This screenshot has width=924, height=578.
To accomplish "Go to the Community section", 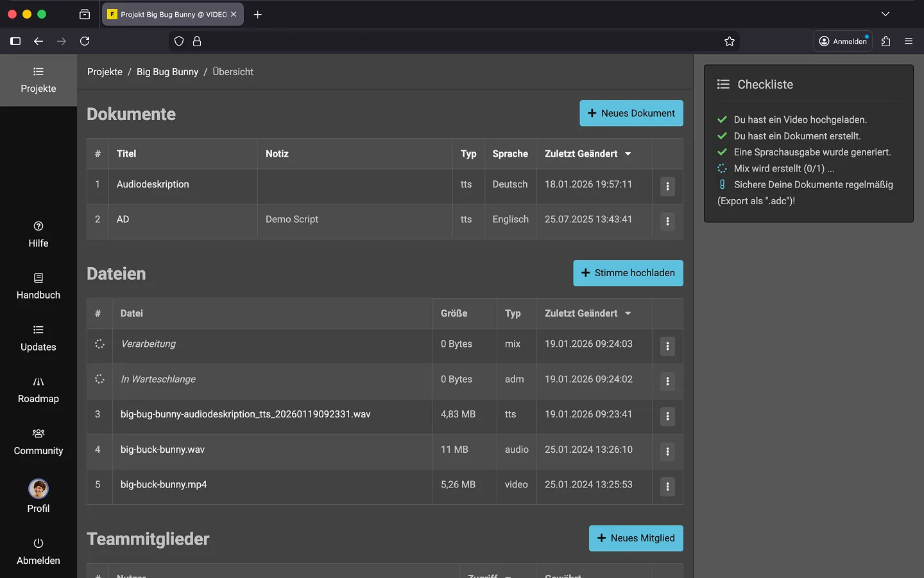I will pos(38,442).
